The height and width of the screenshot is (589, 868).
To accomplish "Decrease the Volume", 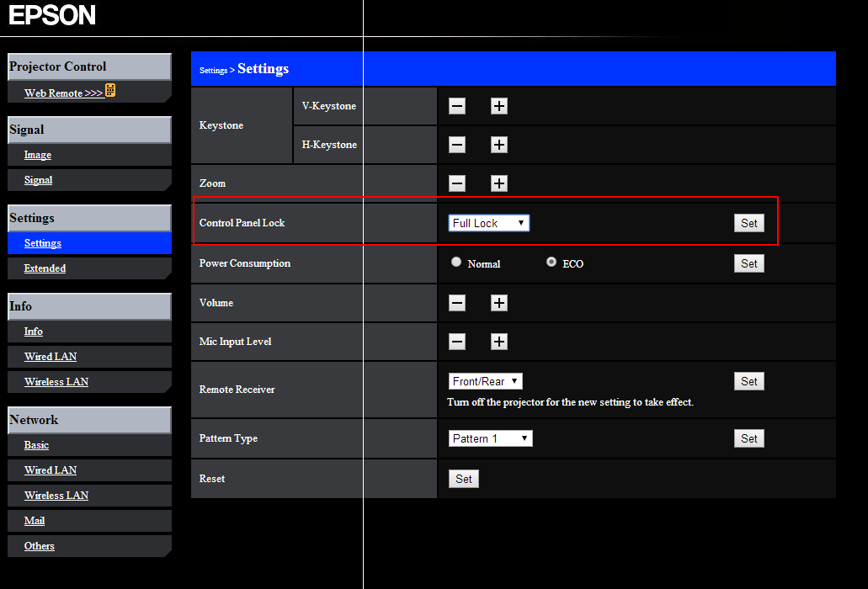I will pos(456,303).
